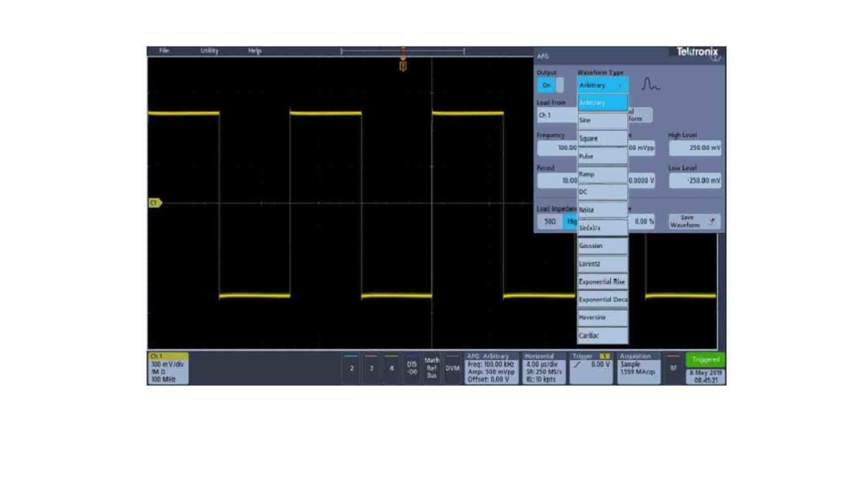Image resolution: width=868 pixels, height=488 pixels.
Task: Add channel 2 button
Action: (351, 368)
